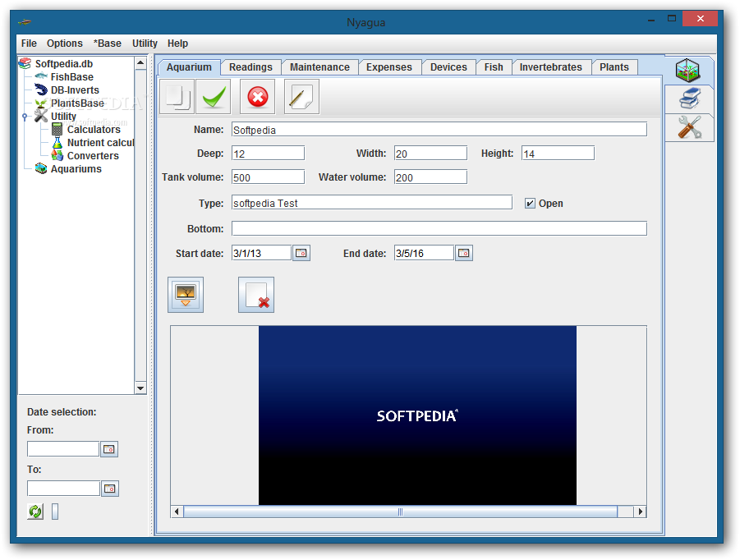
Task: Click the DB-Inverts shrimp icon
Action: pos(41,90)
